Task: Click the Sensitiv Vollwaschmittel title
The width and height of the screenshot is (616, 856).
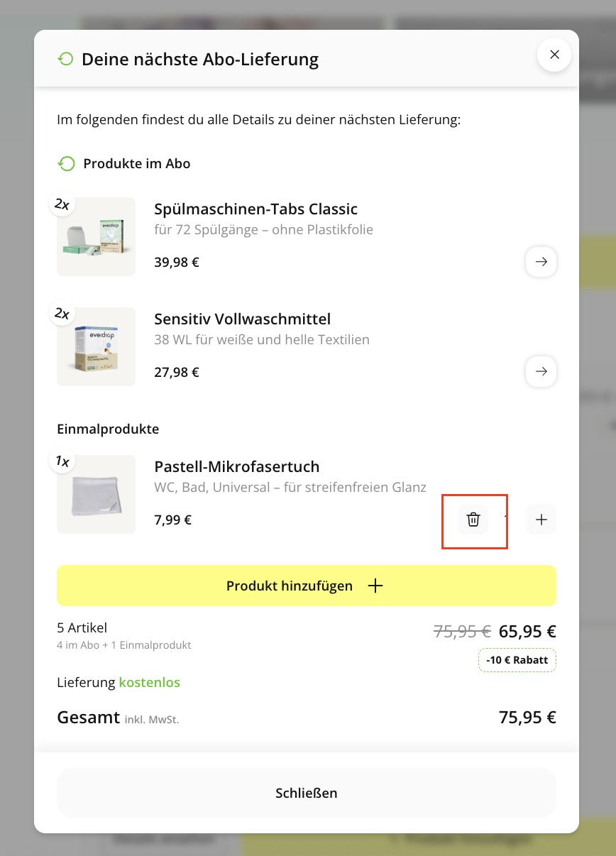Action: click(x=242, y=319)
